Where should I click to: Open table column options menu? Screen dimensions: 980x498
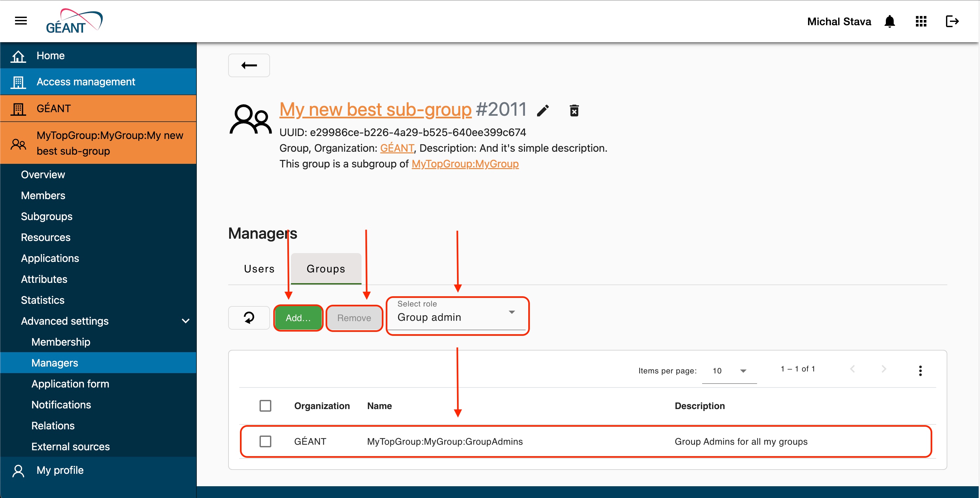(x=920, y=370)
